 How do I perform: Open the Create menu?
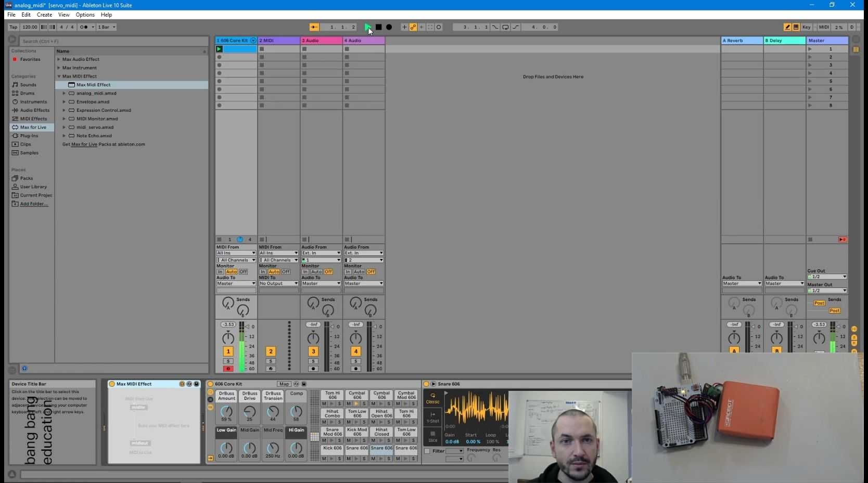coord(44,15)
